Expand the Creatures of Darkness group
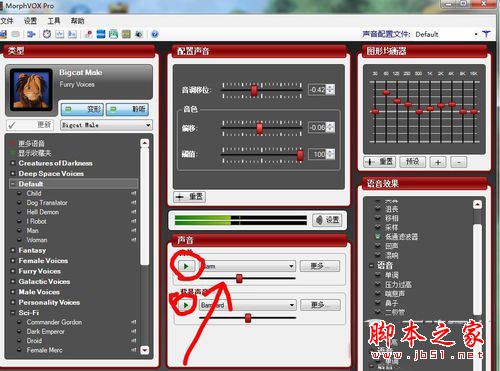 (13, 163)
